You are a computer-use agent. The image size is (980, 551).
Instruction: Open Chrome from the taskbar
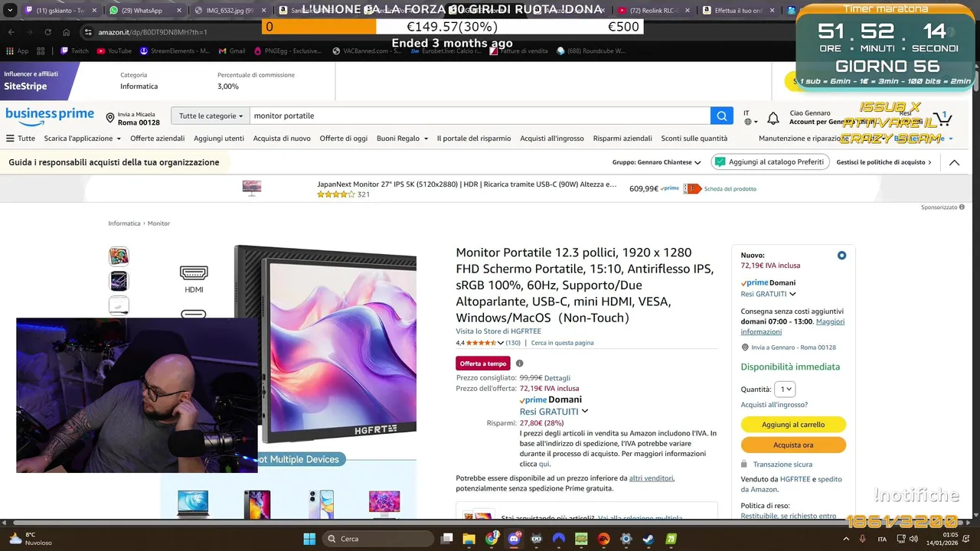tap(492, 539)
